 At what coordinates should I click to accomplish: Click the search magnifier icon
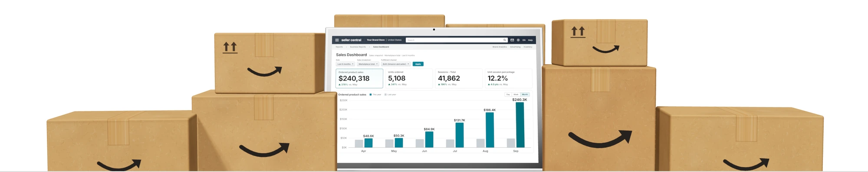click(x=504, y=40)
